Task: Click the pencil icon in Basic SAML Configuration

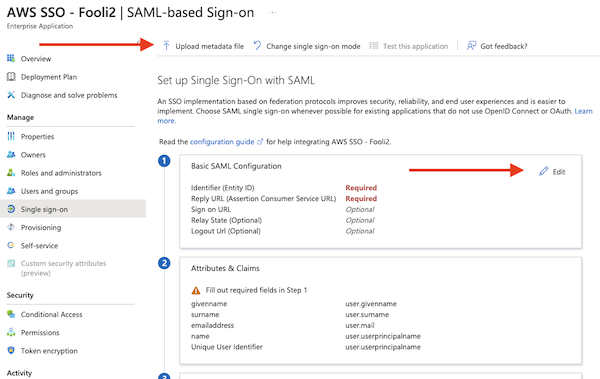Action: pos(543,171)
